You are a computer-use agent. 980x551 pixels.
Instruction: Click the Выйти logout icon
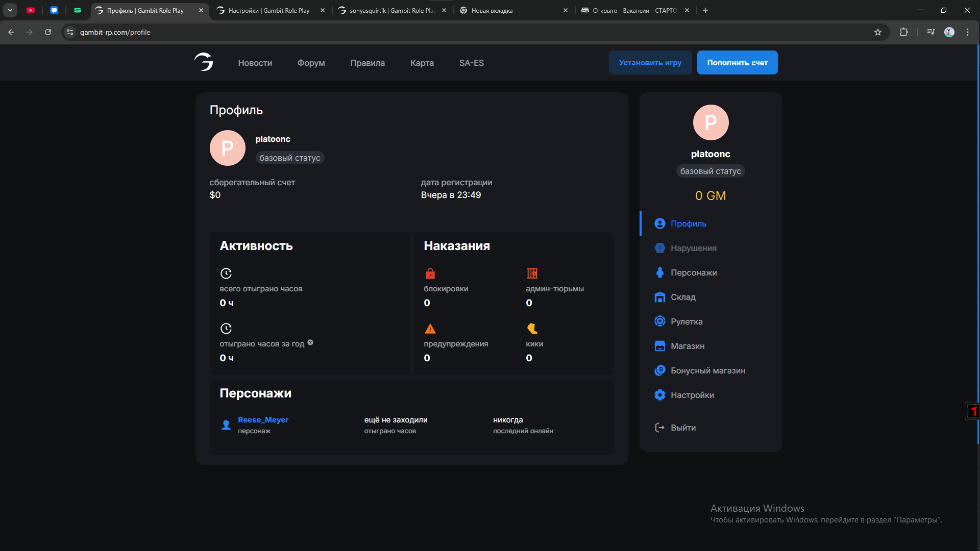pyautogui.click(x=659, y=428)
